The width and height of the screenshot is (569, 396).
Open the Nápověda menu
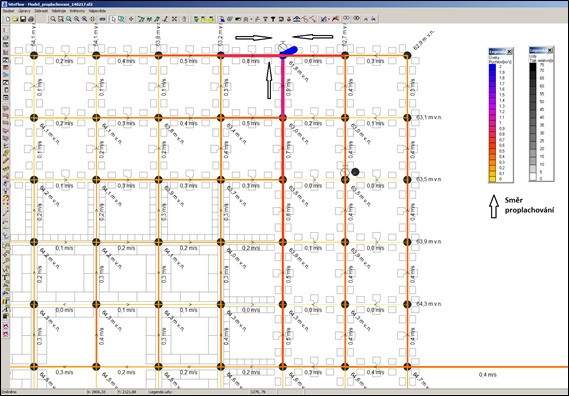pyautogui.click(x=97, y=11)
